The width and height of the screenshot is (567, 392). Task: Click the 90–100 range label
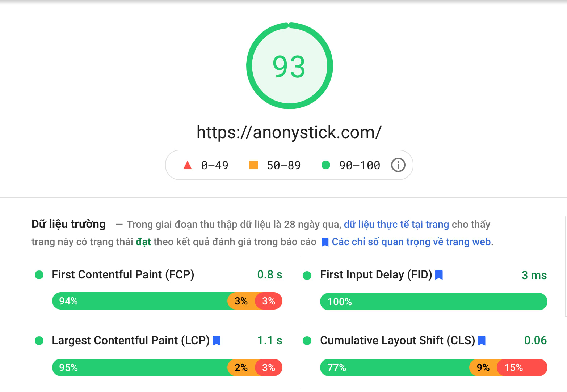point(360,165)
